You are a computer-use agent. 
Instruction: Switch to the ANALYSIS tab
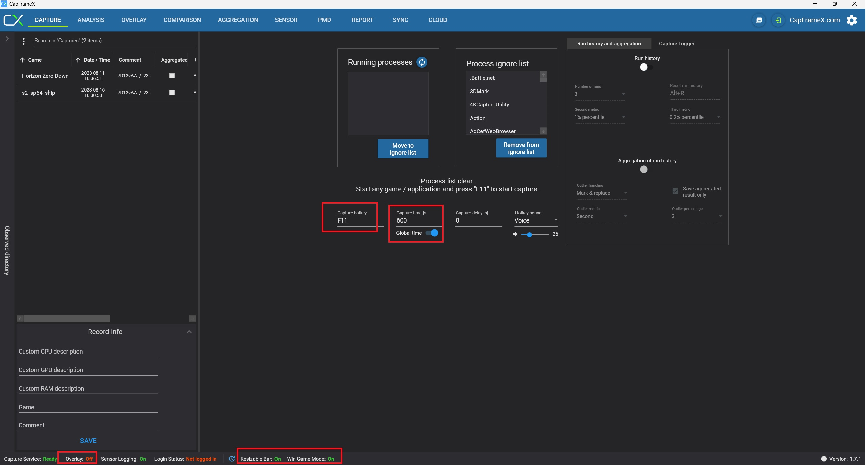click(91, 20)
